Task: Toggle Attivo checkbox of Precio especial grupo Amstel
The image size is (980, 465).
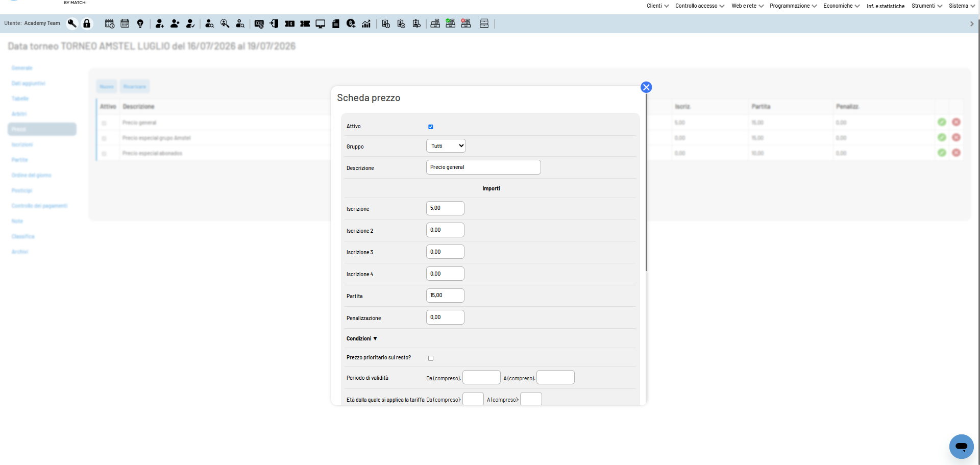Action: point(104,138)
